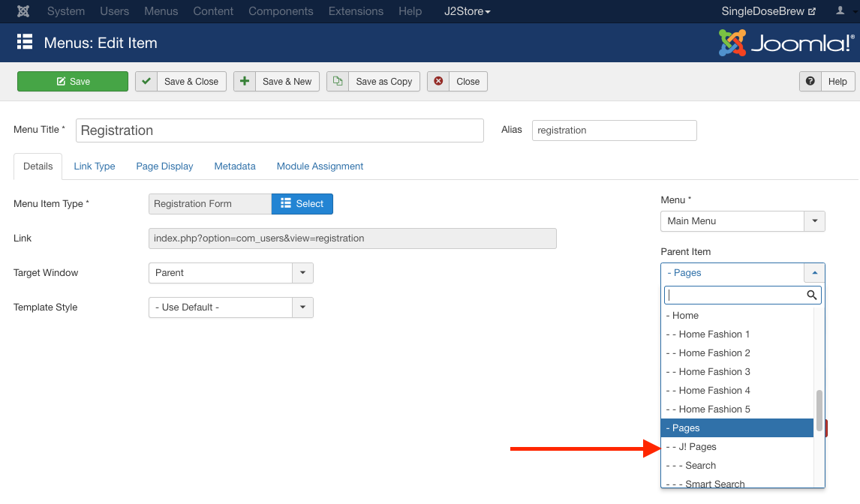This screenshot has height=504, width=860.
Task: Click the search magnifier in Parent Item box
Action: 811,295
